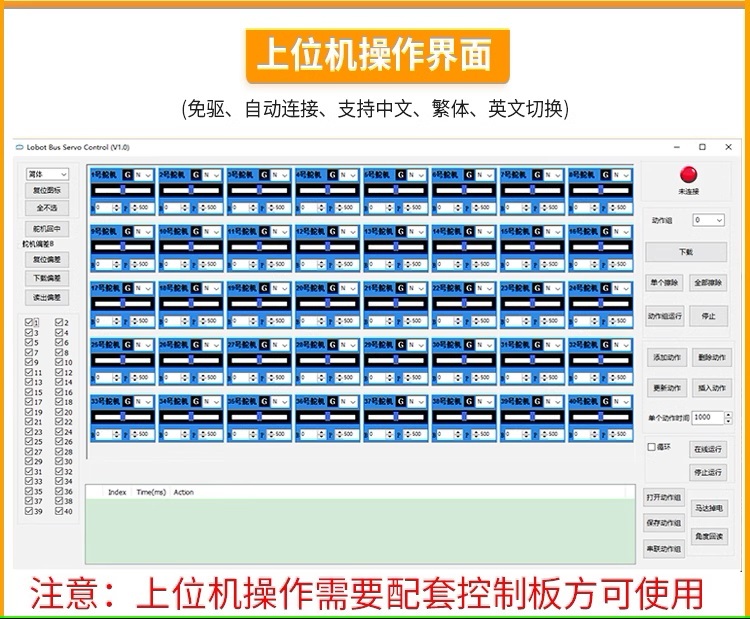Enable the 循环 loop checkbox

pos(651,447)
